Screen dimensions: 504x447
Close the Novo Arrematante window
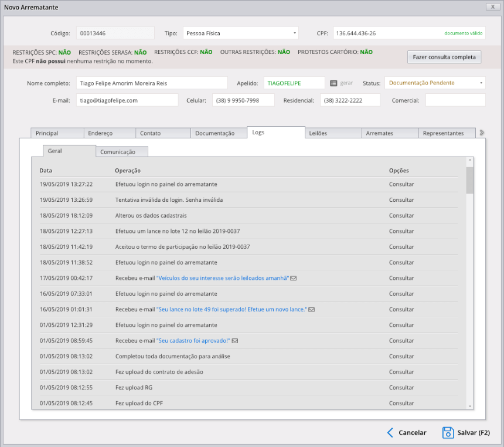492,6
